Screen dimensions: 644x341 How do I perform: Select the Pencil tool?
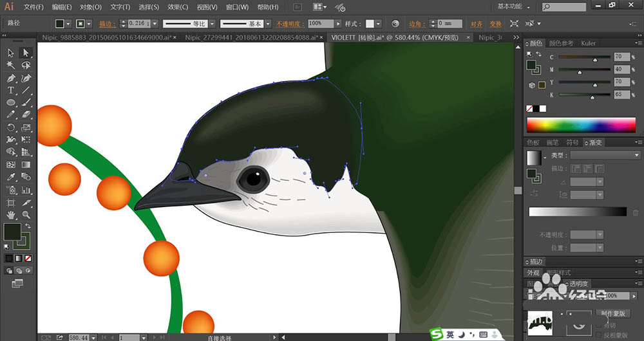tap(11, 115)
